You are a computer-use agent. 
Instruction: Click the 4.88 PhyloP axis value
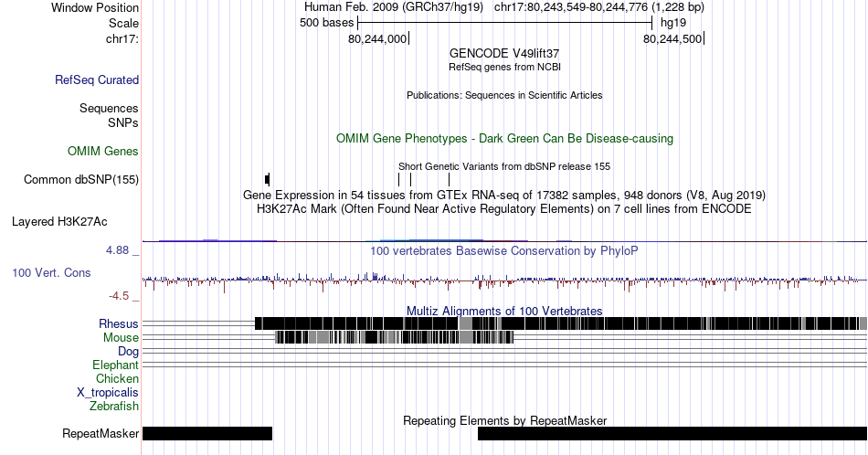(x=117, y=250)
